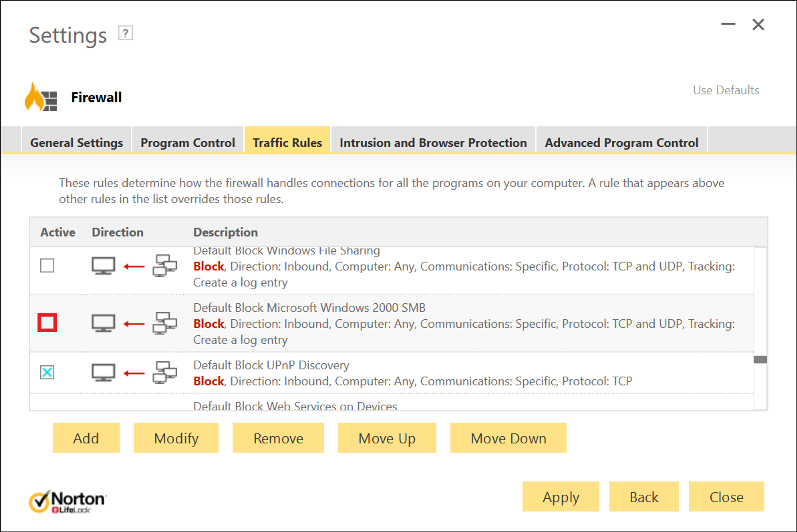Click the Modify button

(x=176, y=438)
